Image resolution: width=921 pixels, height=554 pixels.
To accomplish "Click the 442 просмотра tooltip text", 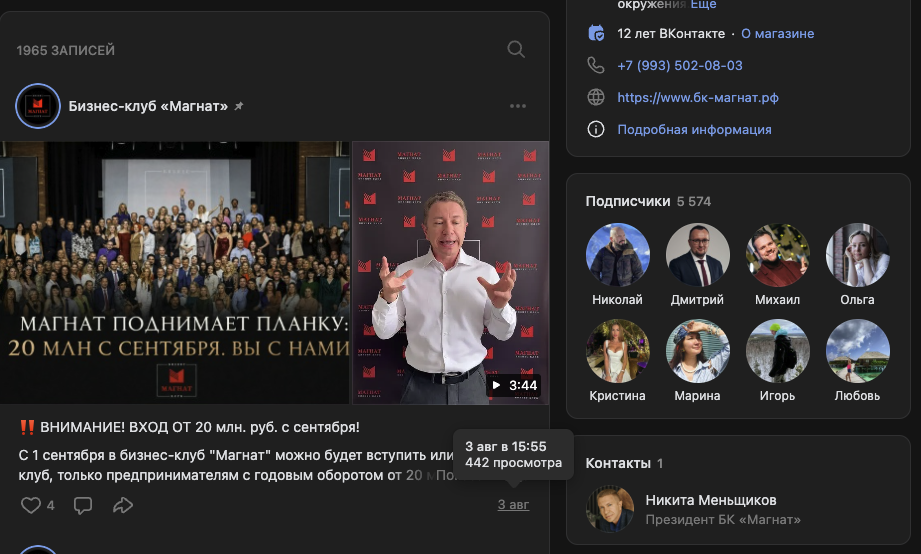I will point(513,463).
